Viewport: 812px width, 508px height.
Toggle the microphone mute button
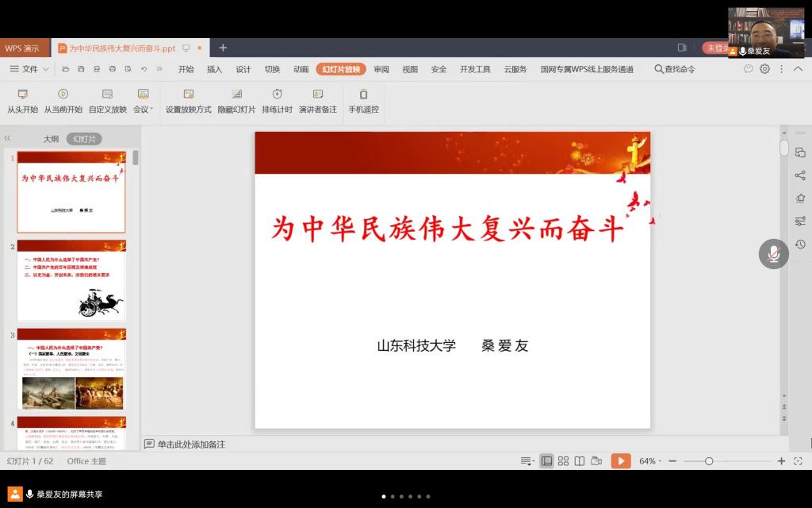tap(773, 254)
